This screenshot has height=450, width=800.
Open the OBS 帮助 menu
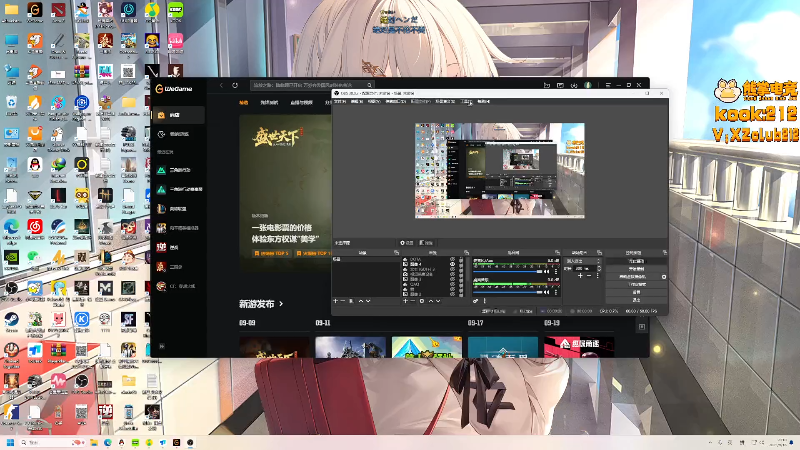(x=484, y=102)
